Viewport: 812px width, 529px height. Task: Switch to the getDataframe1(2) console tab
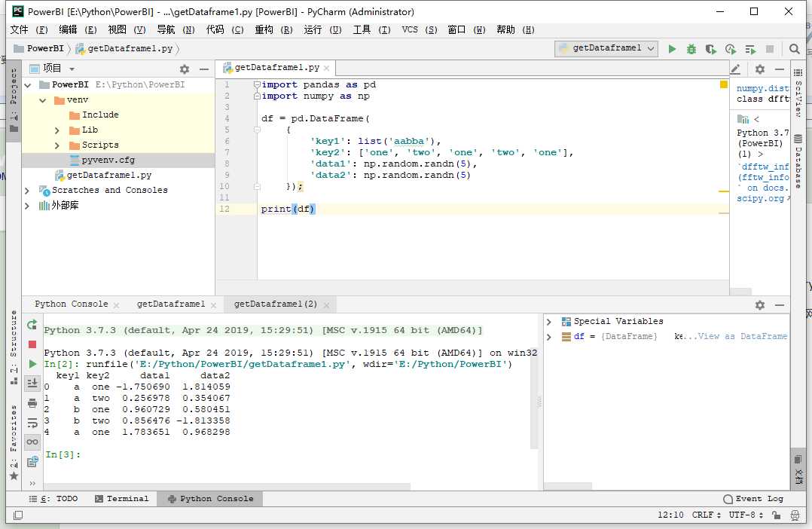(x=276, y=304)
